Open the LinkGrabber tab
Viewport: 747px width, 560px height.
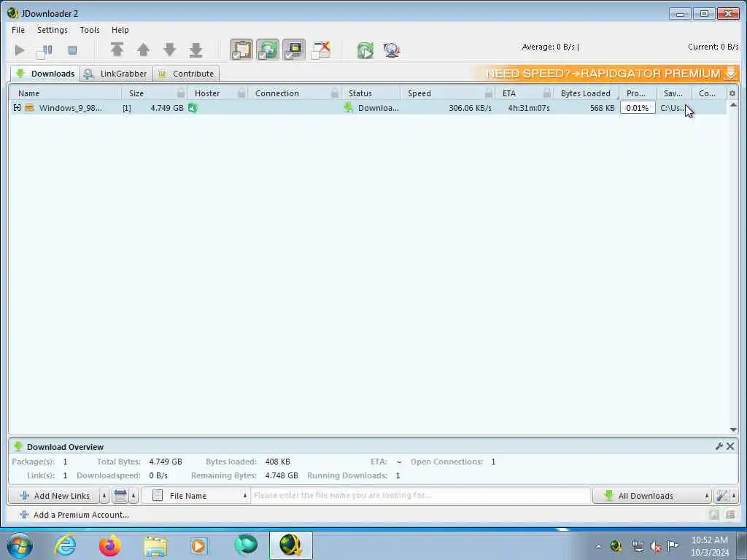point(116,74)
